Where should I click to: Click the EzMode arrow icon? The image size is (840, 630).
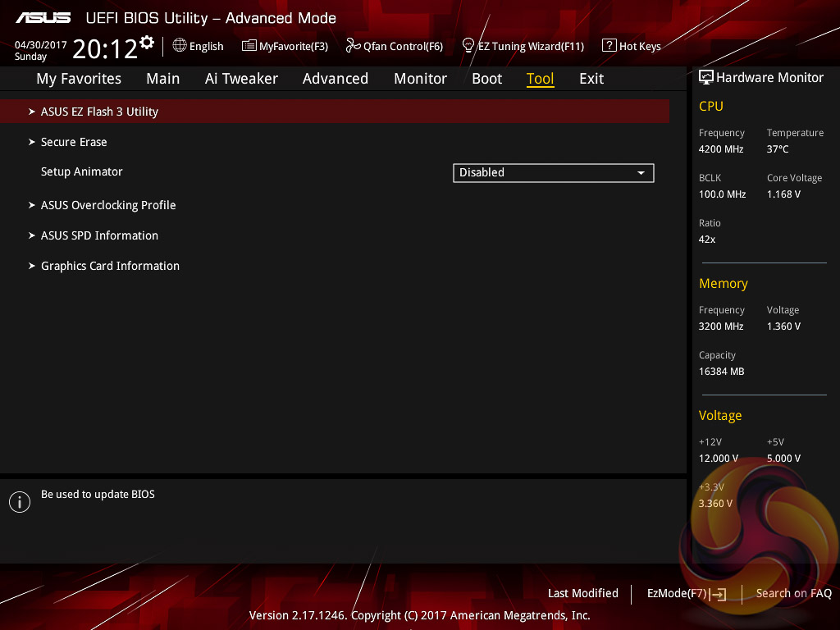pos(719,594)
